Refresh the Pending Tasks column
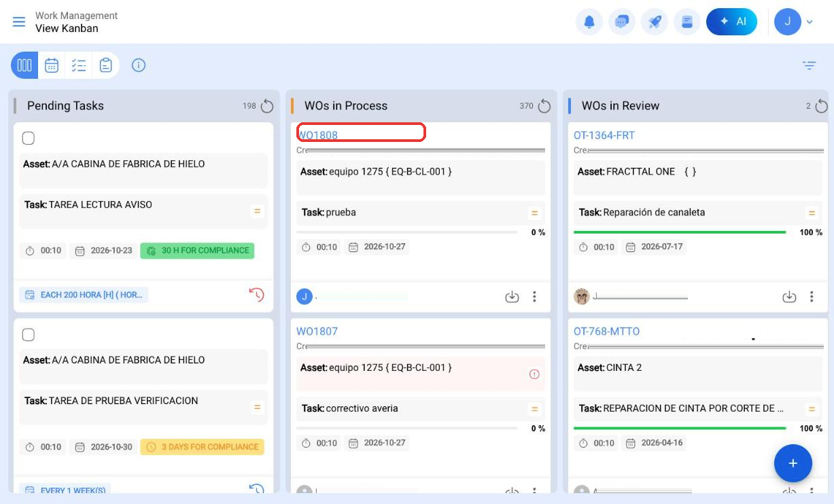Image resolution: width=834 pixels, height=504 pixels. tap(267, 106)
